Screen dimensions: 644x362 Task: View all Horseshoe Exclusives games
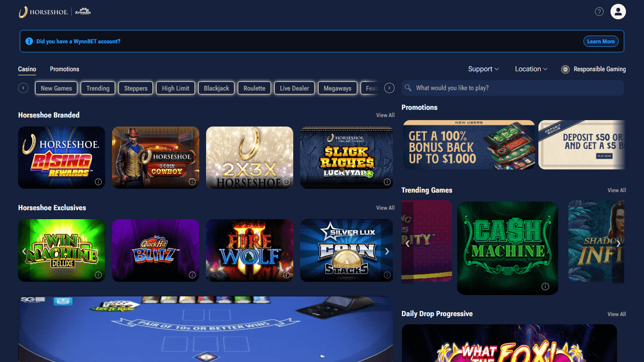pyautogui.click(x=385, y=208)
